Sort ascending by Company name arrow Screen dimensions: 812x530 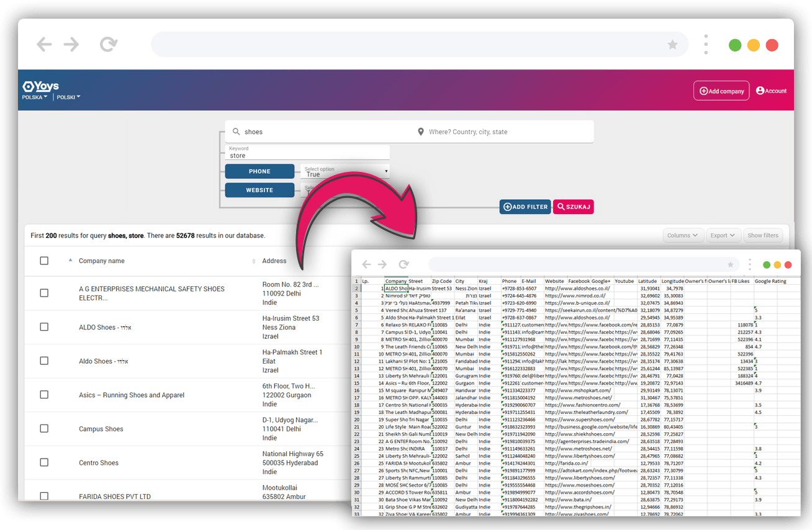(70, 260)
